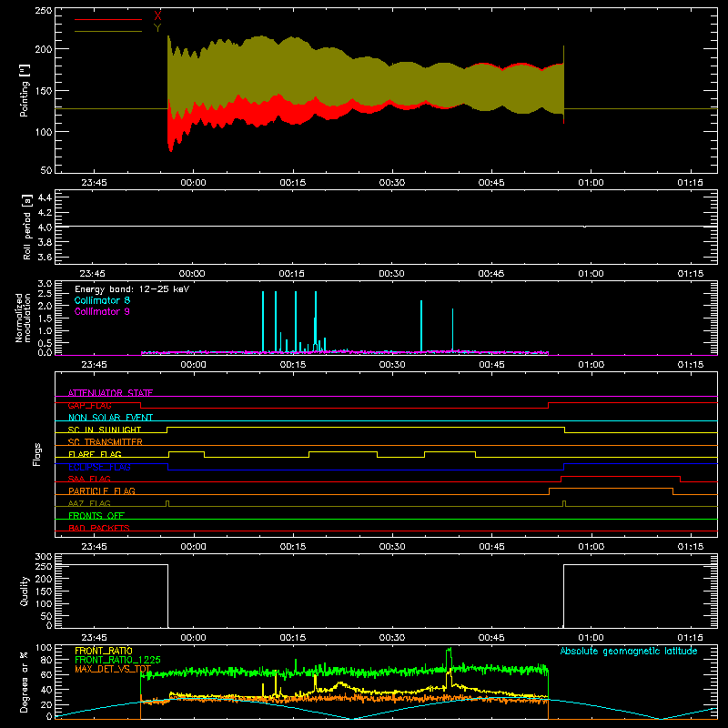
Task: Click 00:30 time label under Roll period panel
Action: (x=391, y=274)
